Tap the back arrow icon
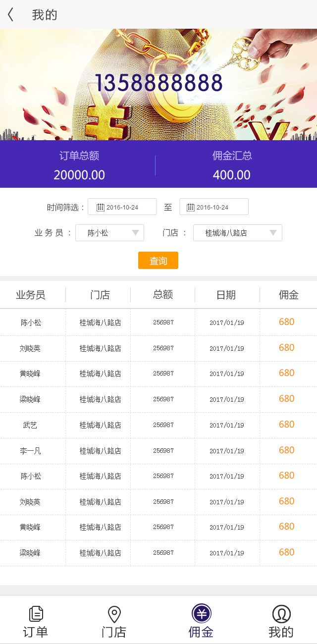The width and height of the screenshot is (317, 644). pyautogui.click(x=10, y=15)
